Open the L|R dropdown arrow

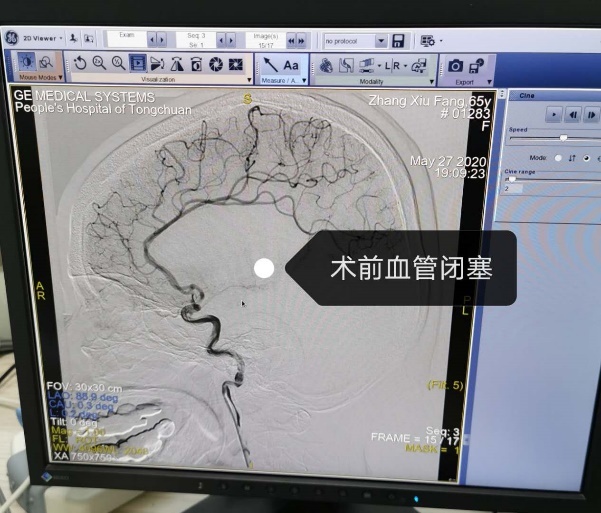pyautogui.click(x=405, y=67)
